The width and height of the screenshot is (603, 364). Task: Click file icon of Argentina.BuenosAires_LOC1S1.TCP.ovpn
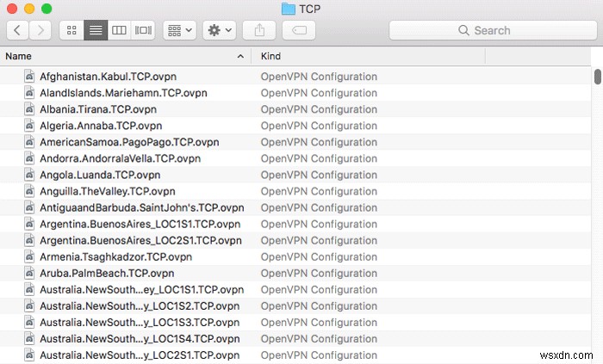[x=29, y=224]
